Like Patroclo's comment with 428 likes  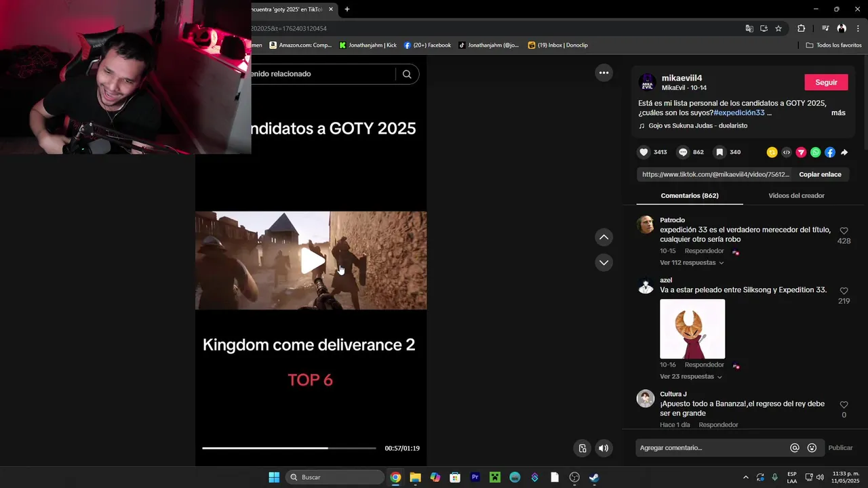coord(844,231)
